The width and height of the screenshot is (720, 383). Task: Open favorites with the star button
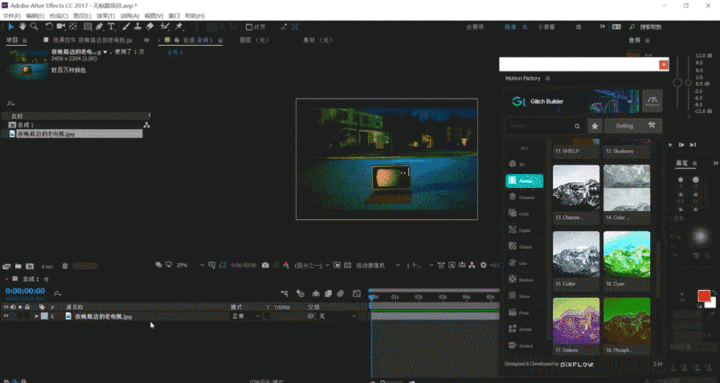tap(595, 126)
